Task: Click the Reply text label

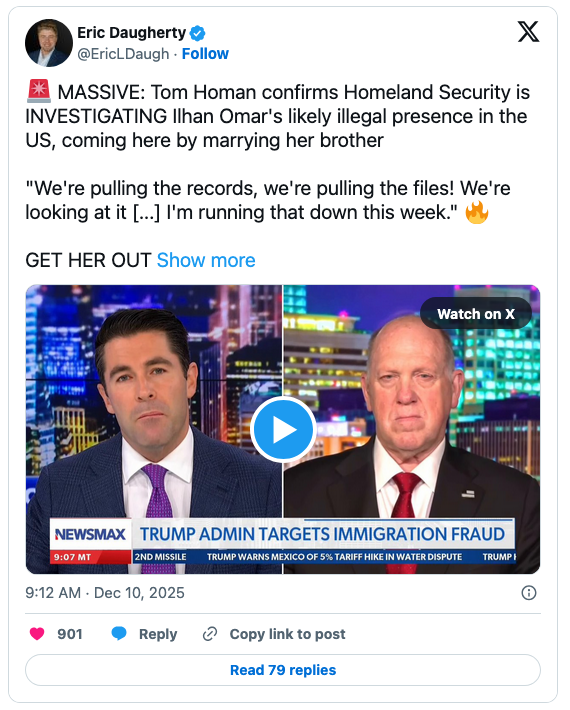Action: [x=158, y=634]
